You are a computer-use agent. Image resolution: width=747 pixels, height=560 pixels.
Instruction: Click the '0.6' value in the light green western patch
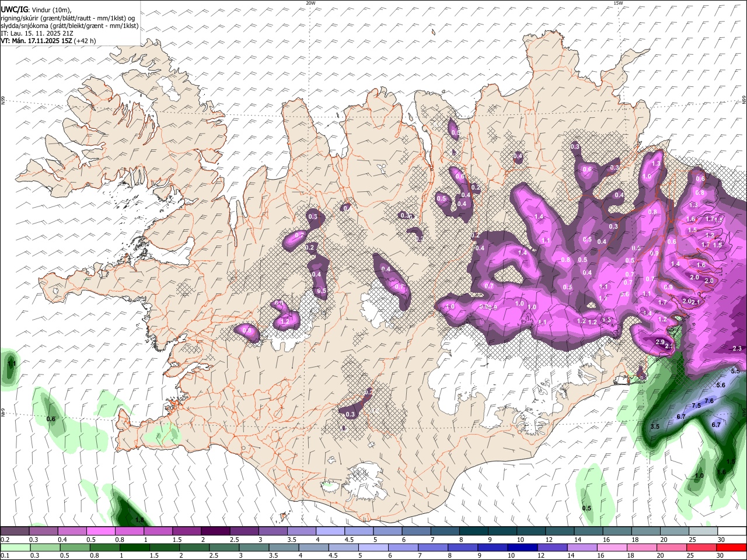(51, 419)
